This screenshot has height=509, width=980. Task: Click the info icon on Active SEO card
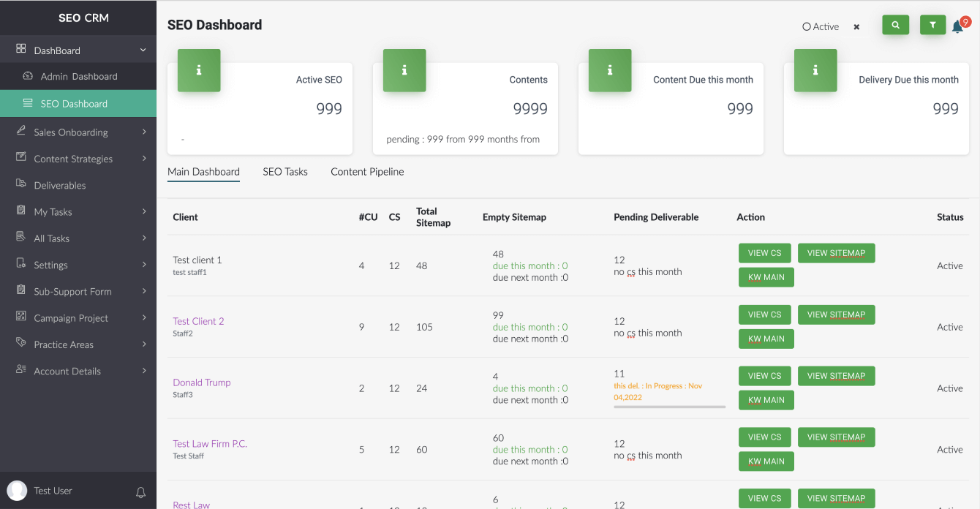click(199, 70)
